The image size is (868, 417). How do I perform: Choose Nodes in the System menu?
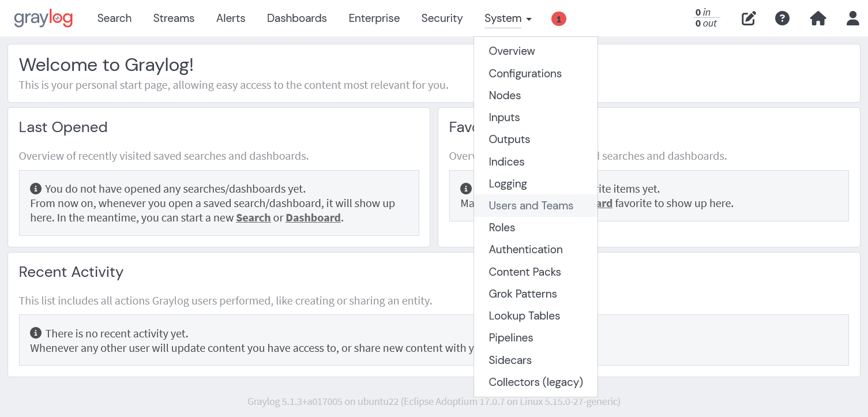[x=536, y=95]
